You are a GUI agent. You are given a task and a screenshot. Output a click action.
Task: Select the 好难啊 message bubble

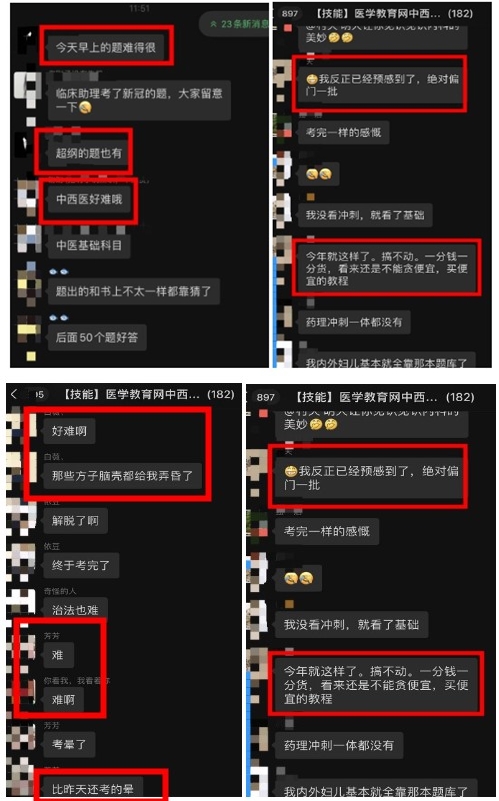(x=69, y=431)
